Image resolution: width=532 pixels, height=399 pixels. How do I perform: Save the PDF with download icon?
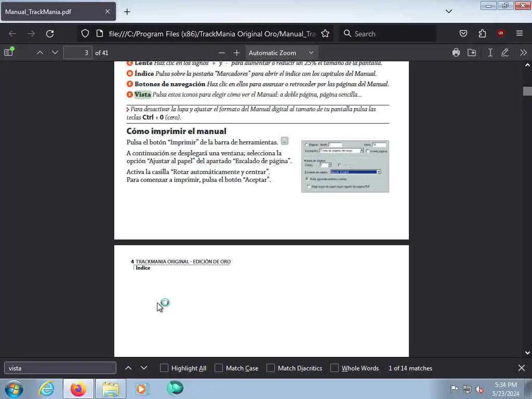tap(472, 52)
